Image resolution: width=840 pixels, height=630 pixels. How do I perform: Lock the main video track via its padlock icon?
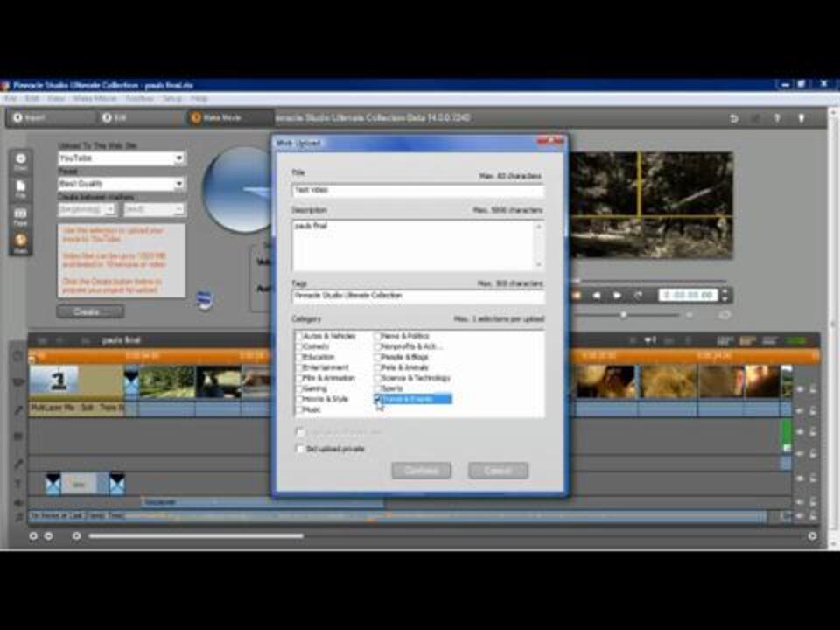coord(813,389)
